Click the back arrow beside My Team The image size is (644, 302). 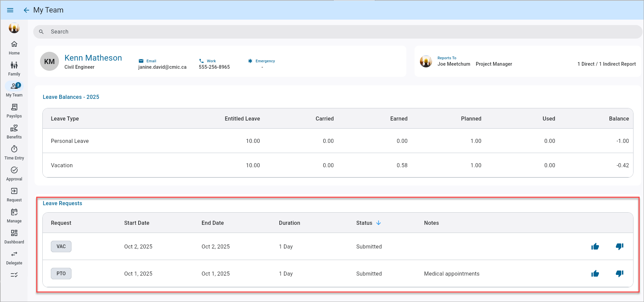click(26, 10)
